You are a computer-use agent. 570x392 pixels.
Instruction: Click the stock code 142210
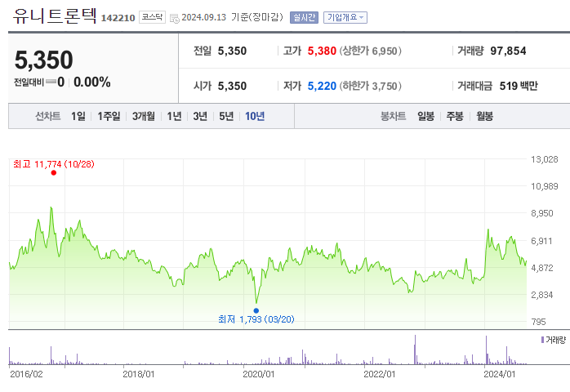(x=118, y=18)
